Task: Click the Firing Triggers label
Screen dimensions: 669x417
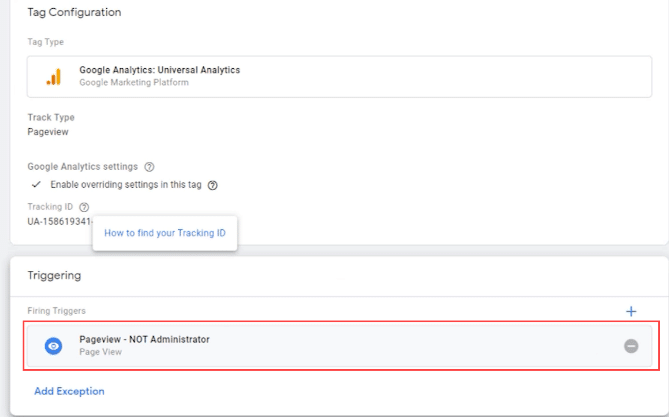Action: point(56,311)
